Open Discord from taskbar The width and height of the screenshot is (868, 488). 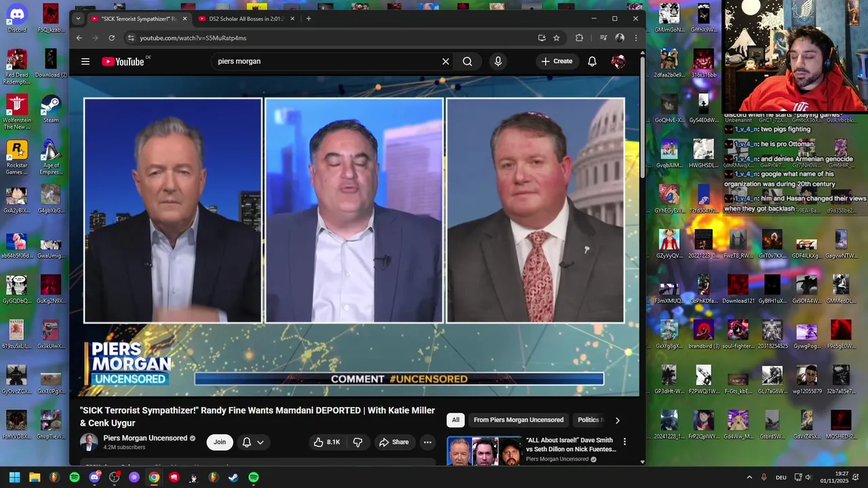click(x=94, y=477)
